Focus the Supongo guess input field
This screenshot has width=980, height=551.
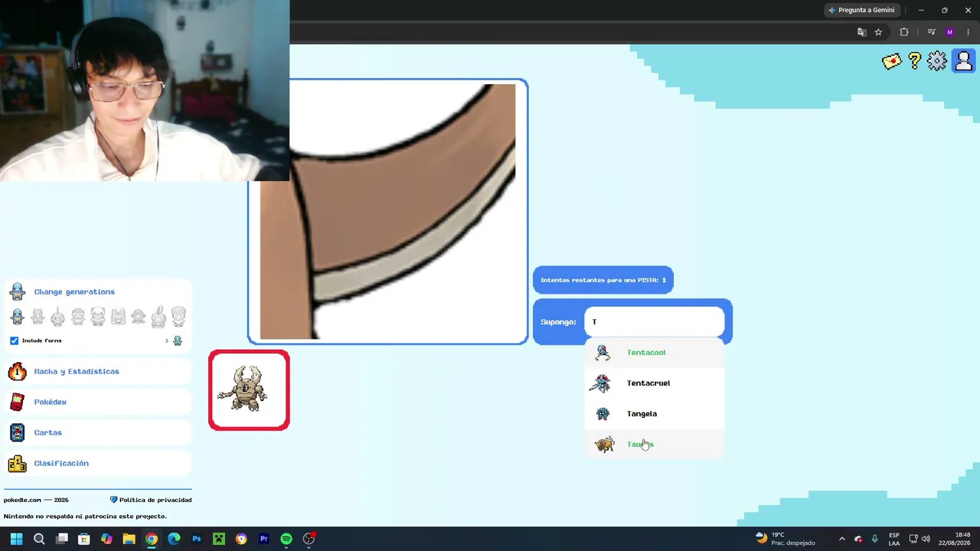tap(654, 322)
